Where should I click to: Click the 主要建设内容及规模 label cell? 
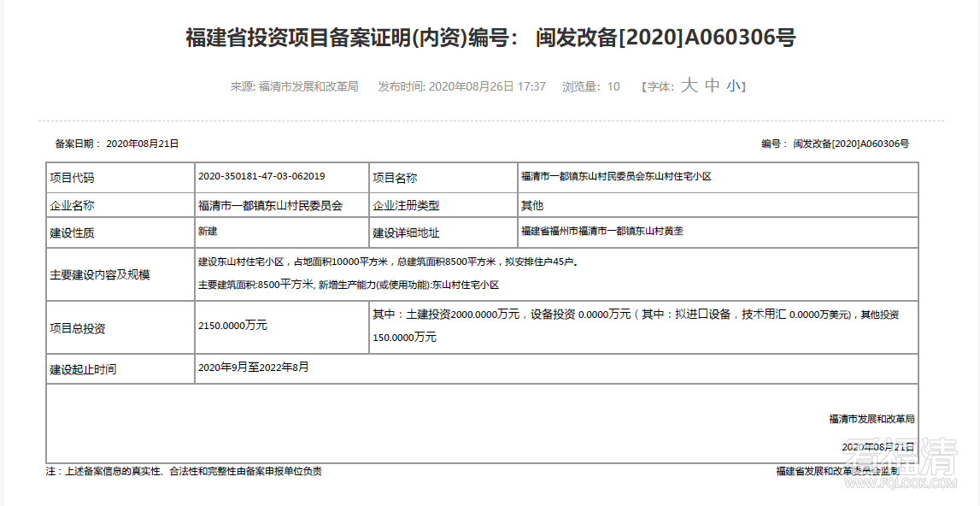point(120,274)
